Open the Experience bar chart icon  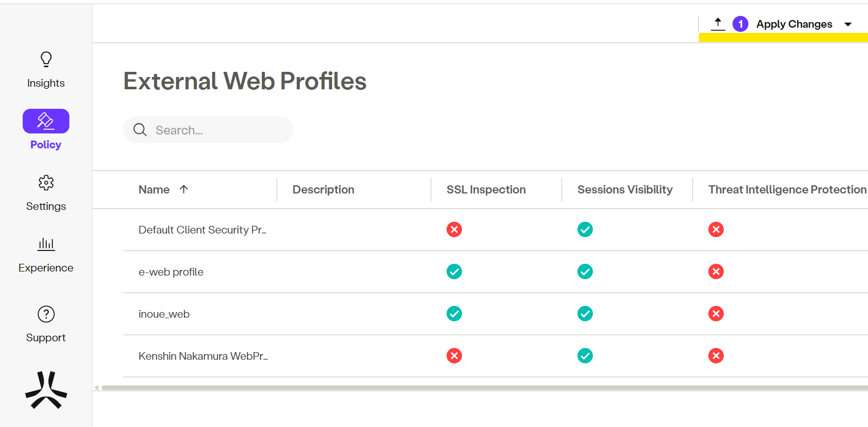pyautogui.click(x=46, y=244)
